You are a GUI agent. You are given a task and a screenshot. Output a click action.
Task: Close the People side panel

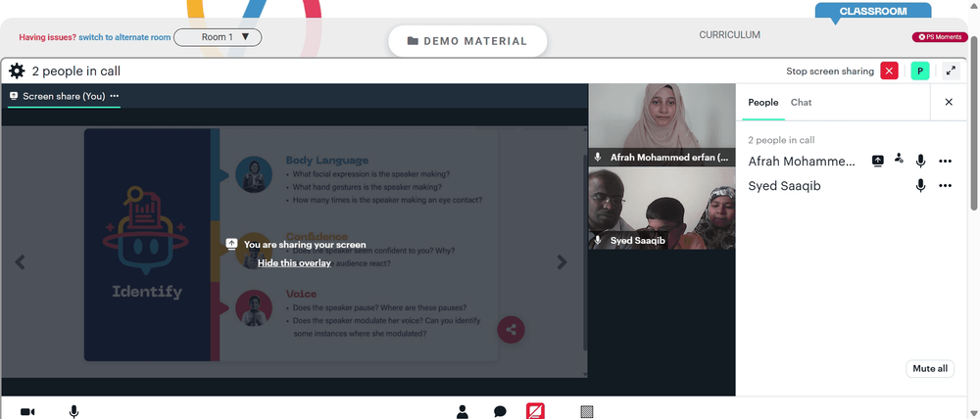pyautogui.click(x=949, y=102)
